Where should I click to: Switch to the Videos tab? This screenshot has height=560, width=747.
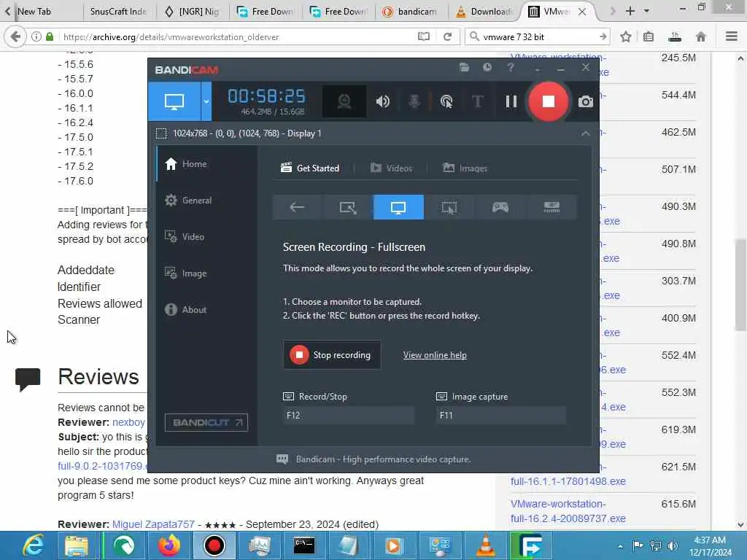pos(391,168)
